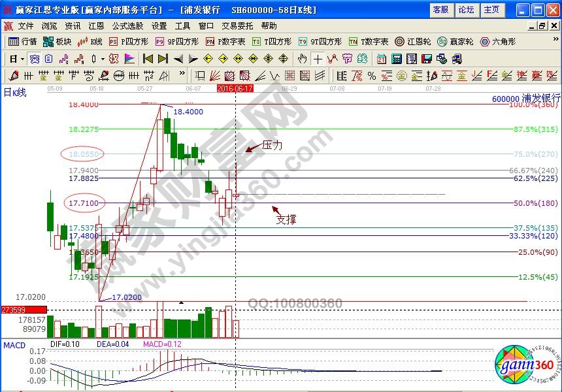Open the 交易委托 menu
The height and width of the screenshot is (392, 562).
pyautogui.click(x=237, y=25)
